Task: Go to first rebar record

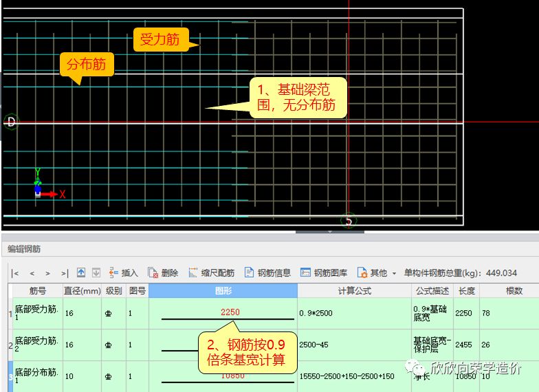Action: pos(15,274)
